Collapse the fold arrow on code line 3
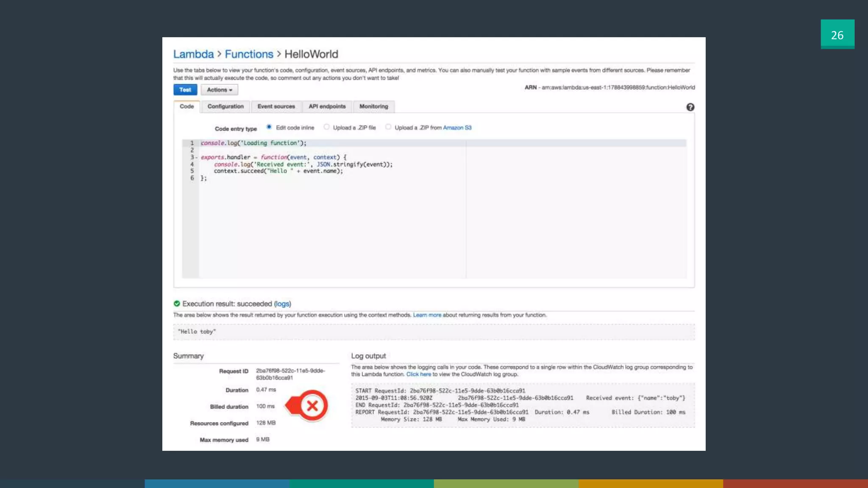 [x=196, y=157]
